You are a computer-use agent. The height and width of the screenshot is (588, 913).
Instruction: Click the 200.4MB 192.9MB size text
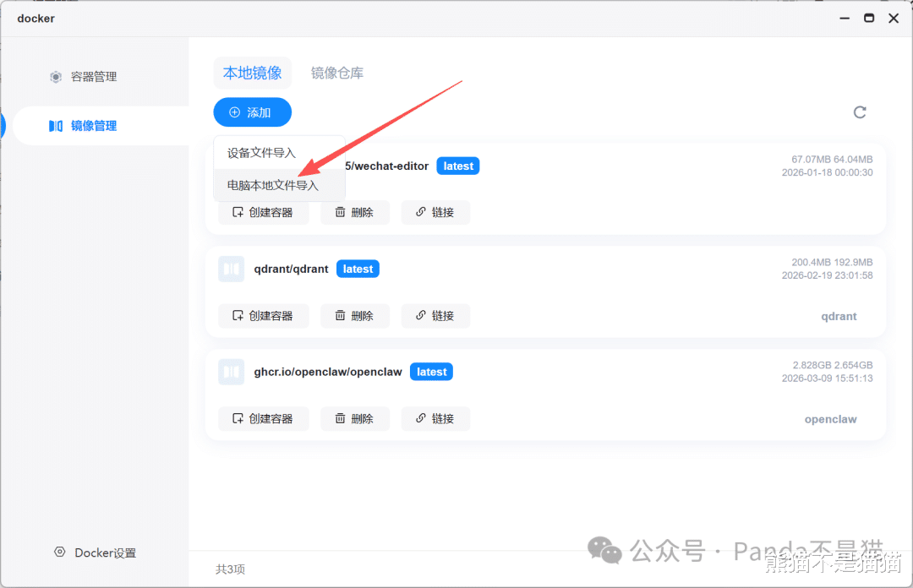click(x=832, y=262)
